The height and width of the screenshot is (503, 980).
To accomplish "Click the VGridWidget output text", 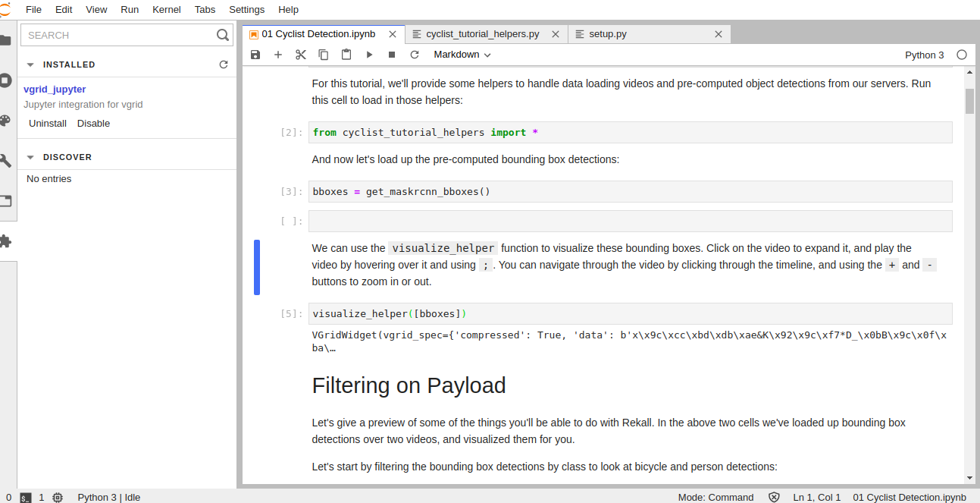I will tap(628, 341).
